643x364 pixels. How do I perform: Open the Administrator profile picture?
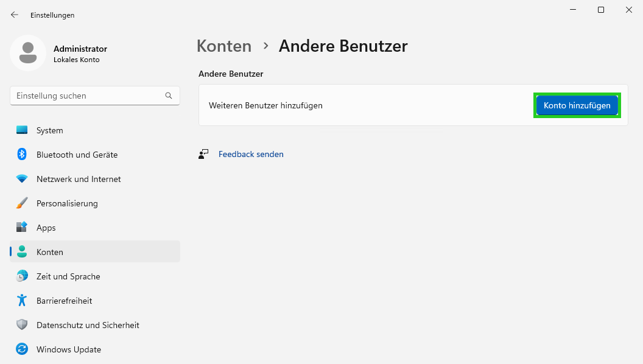(x=27, y=53)
